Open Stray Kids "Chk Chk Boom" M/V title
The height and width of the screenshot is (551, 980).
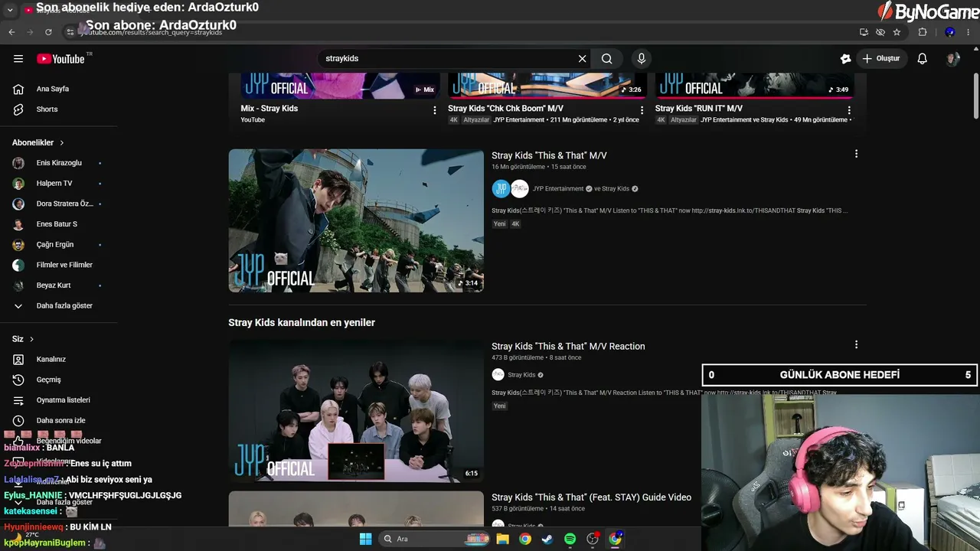(505, 109)
